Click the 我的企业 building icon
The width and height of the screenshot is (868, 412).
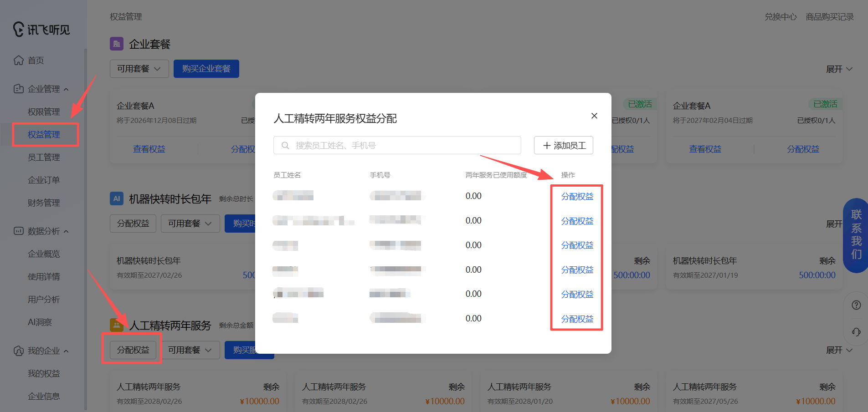coord(18,351)
